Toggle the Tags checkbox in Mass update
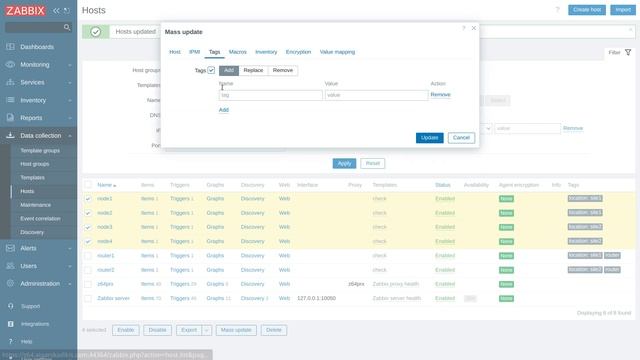 tap(211, 70)
